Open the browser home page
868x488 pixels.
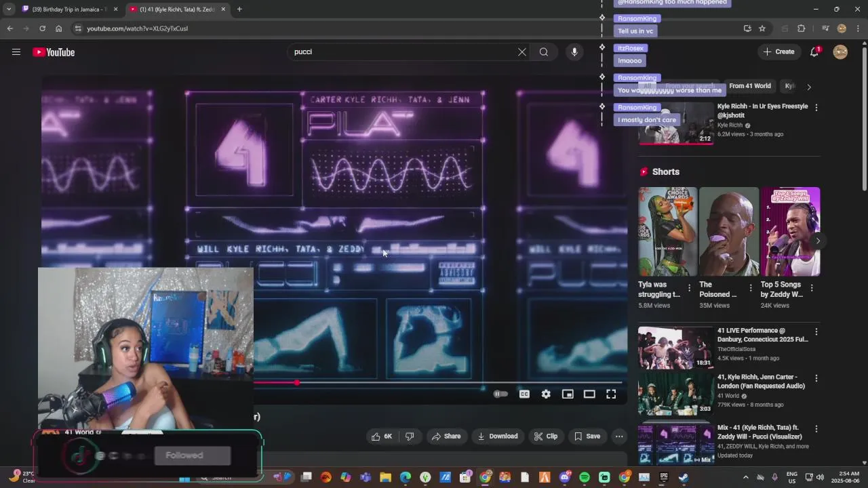tap(58, 28)
